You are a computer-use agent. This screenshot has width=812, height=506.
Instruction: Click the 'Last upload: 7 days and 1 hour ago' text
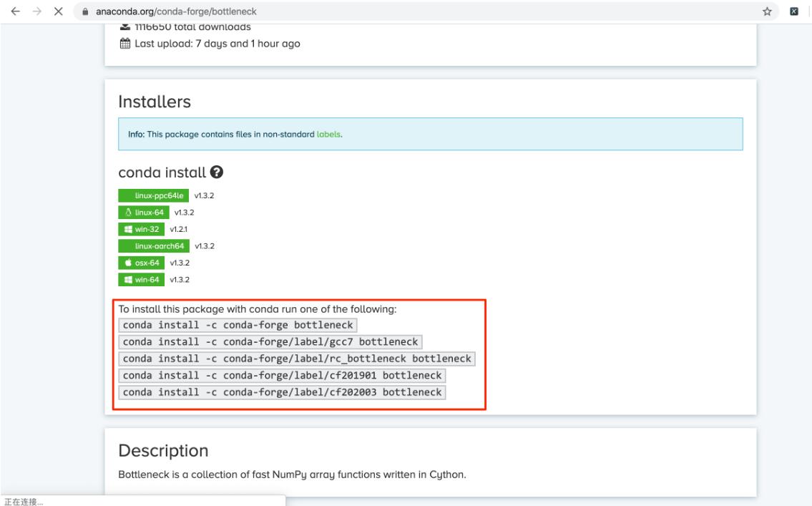(217, 44)
